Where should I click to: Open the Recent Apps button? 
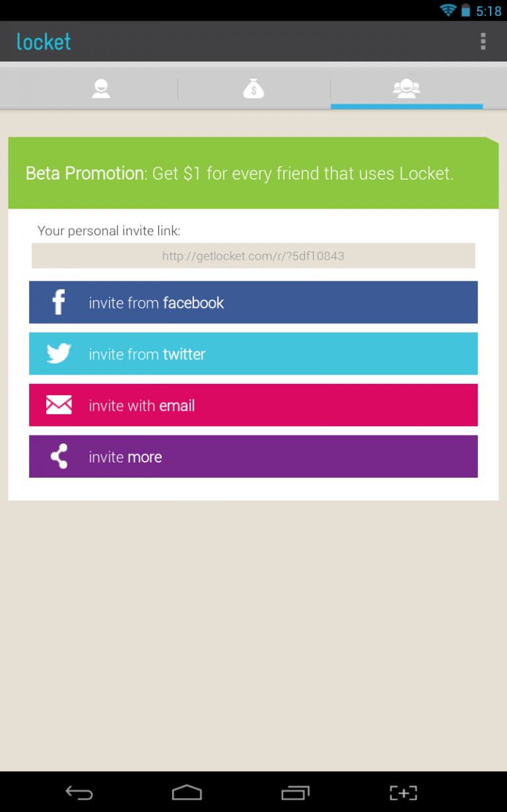click(295, 792)
